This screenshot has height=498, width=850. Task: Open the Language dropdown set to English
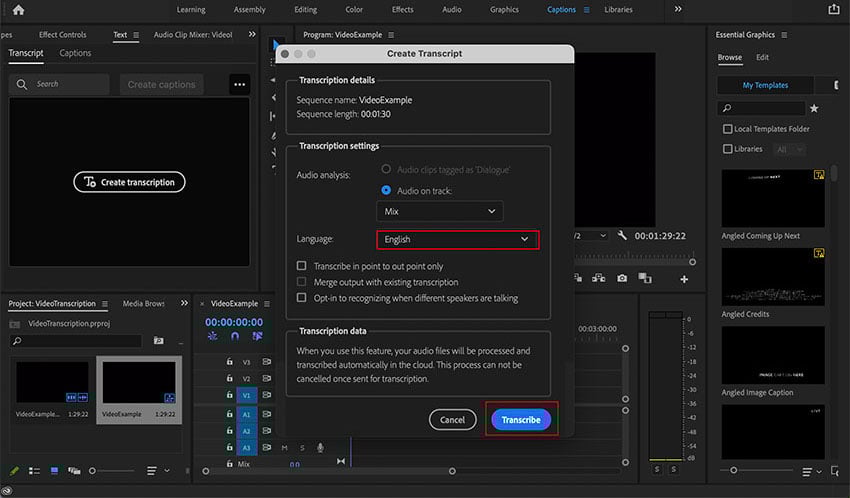pos(457,240)
